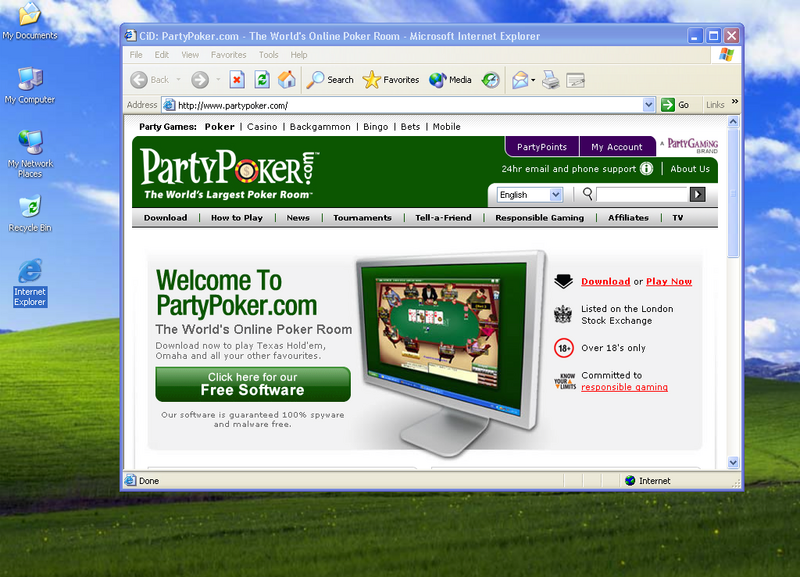Click the green Go arrow button
This screenshot has width=800, height=577.
click(668, 105)
